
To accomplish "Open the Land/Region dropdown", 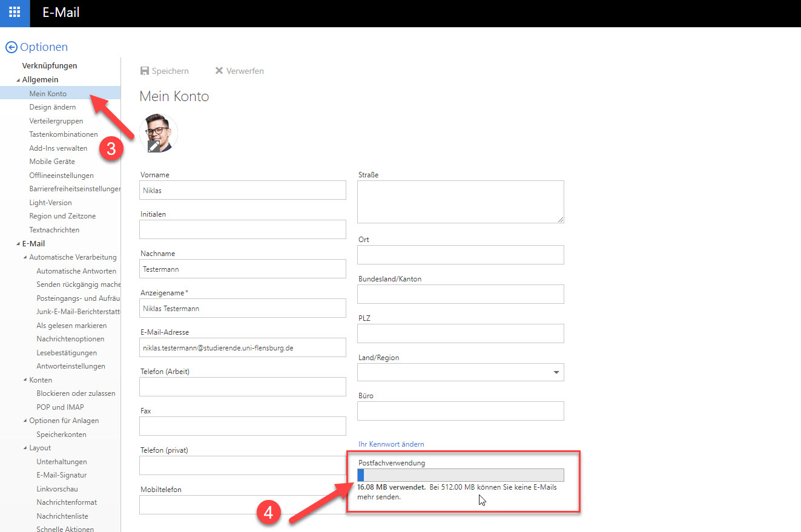I will 556,373.
